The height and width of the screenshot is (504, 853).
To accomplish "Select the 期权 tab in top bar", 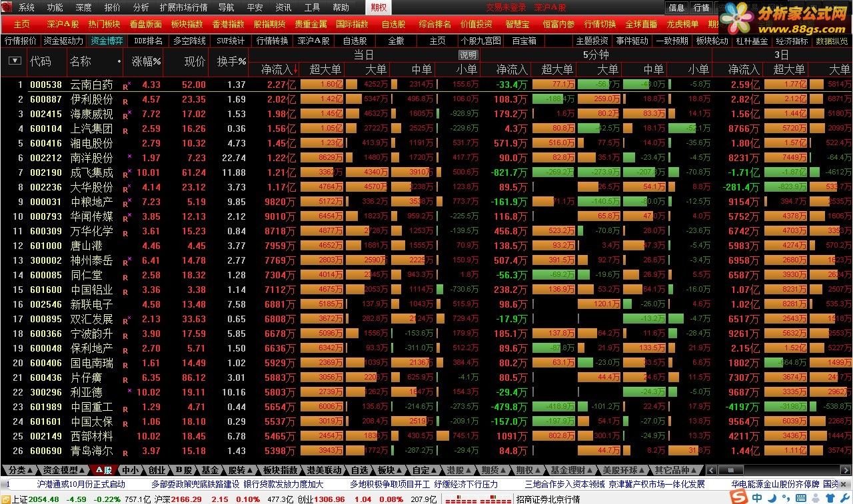I will tap(379, 7).
